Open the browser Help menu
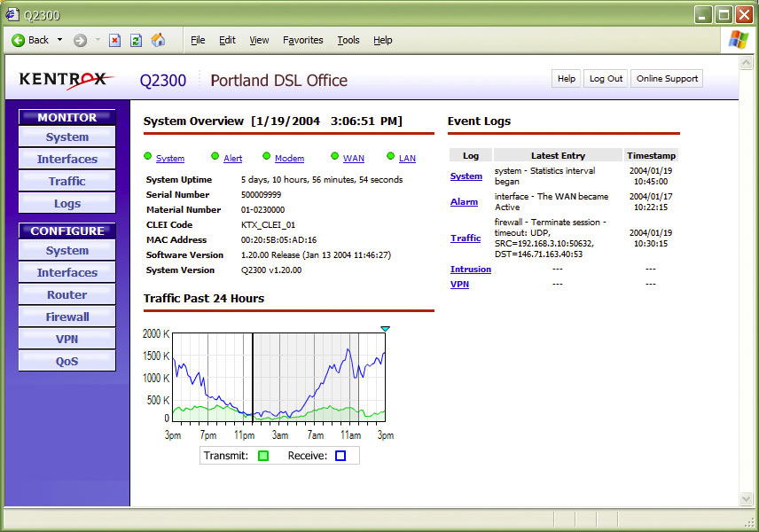 point(382,40)
